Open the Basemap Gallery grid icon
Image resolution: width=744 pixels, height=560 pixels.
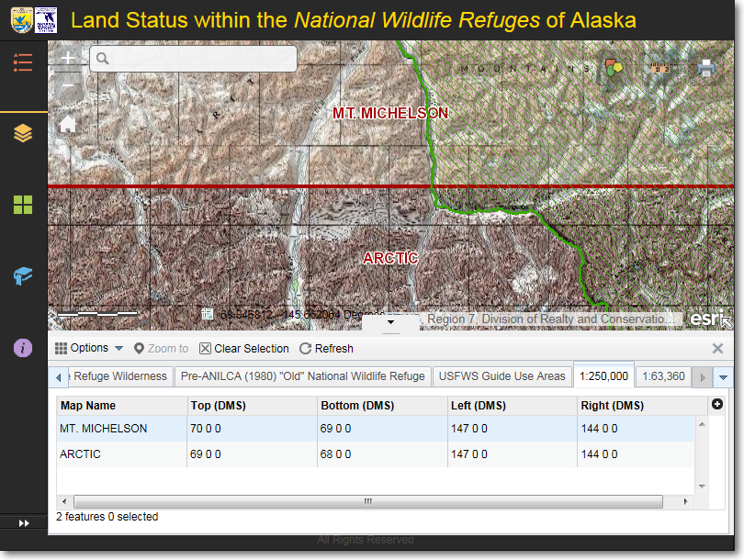(23, 204)
